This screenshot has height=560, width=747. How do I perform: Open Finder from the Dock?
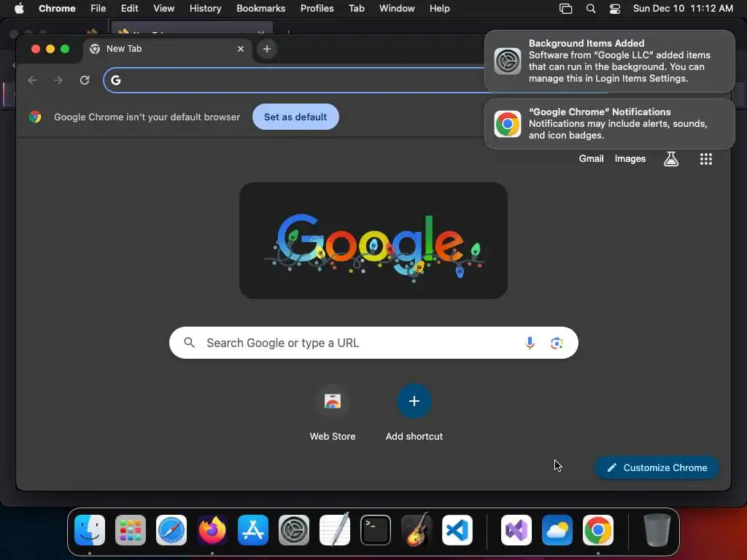point(90,530)
